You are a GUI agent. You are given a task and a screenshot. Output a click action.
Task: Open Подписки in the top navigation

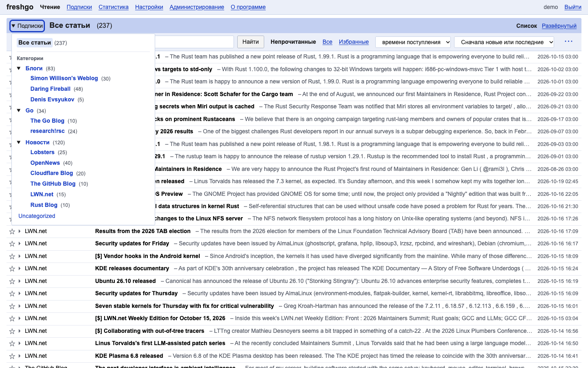tap(79, 7)
